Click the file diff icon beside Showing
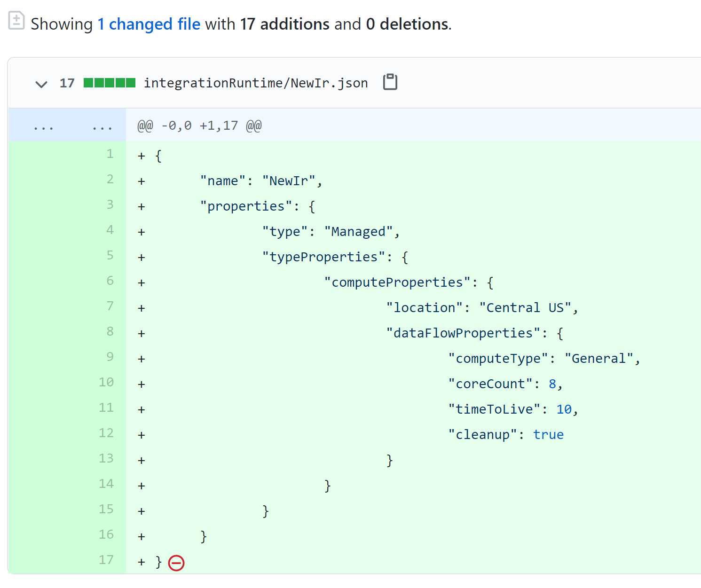This screenshot has width=701, height=588. pos(16,21)
